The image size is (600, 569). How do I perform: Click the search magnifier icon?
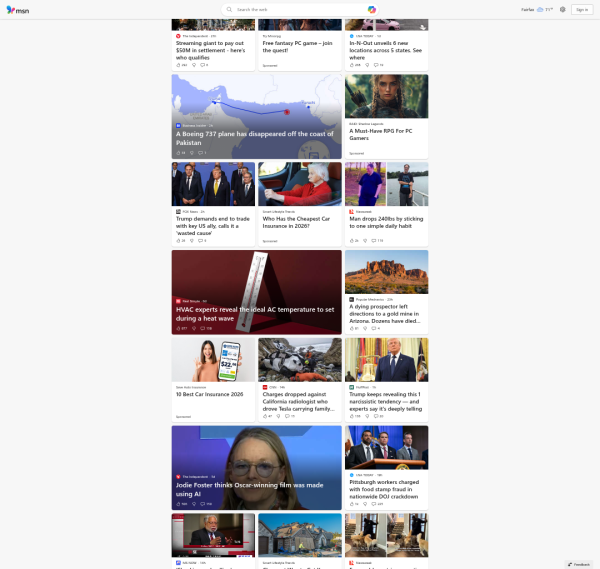[x=229, y=10]
